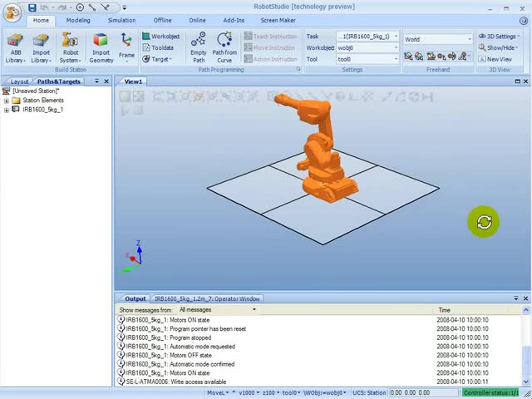Click the Output scrollbar up arrow

(526, 310)
